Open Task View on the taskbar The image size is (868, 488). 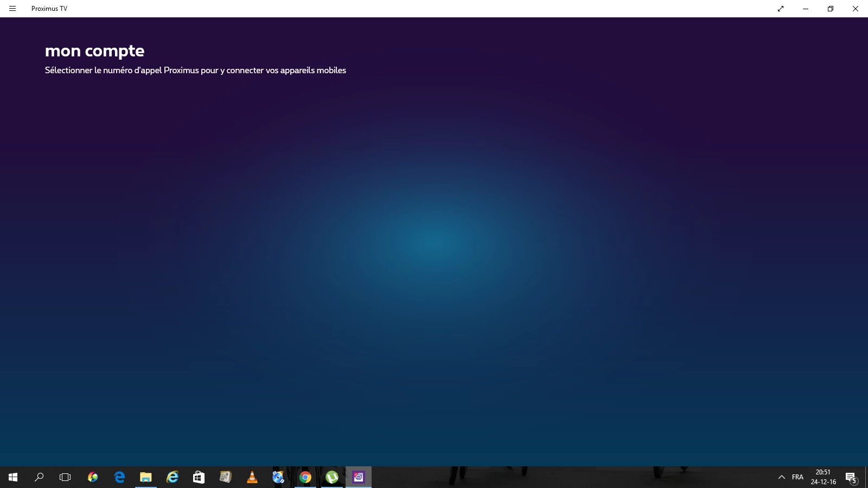(65, 477)
